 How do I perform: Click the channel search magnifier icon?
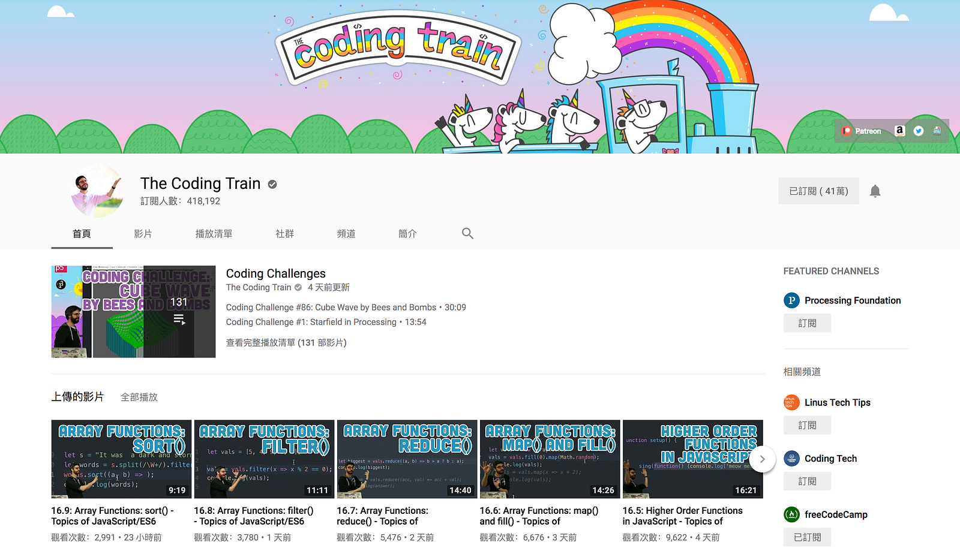(467, 233)
